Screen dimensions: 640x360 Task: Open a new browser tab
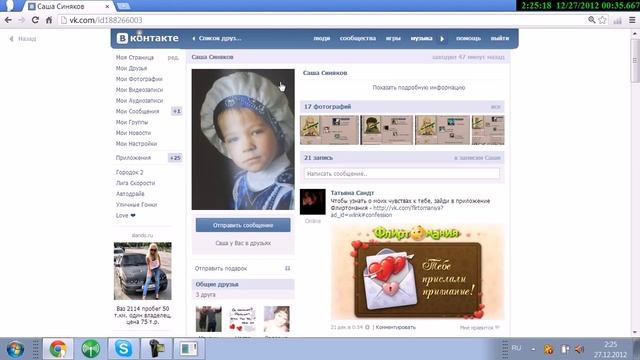click(124, 6)
